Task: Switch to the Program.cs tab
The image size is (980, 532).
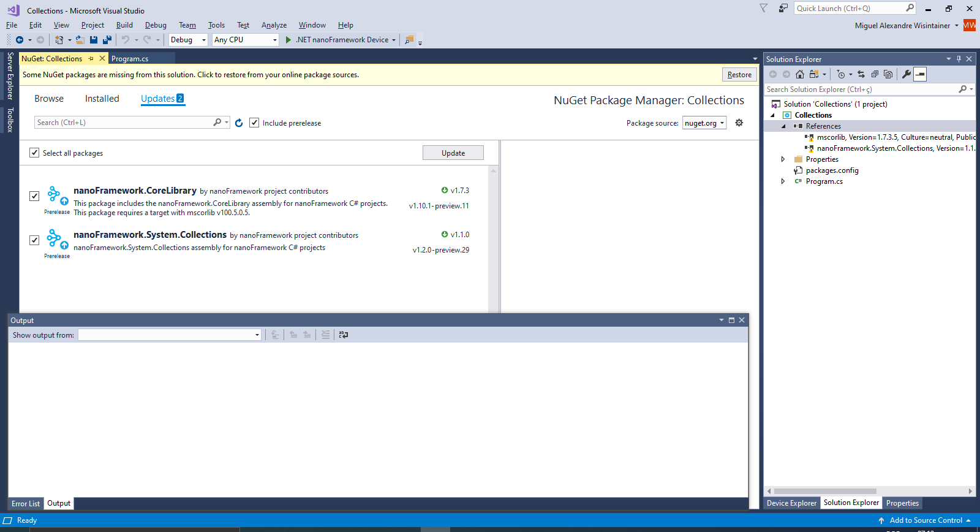Action: (x=130, y=58)
